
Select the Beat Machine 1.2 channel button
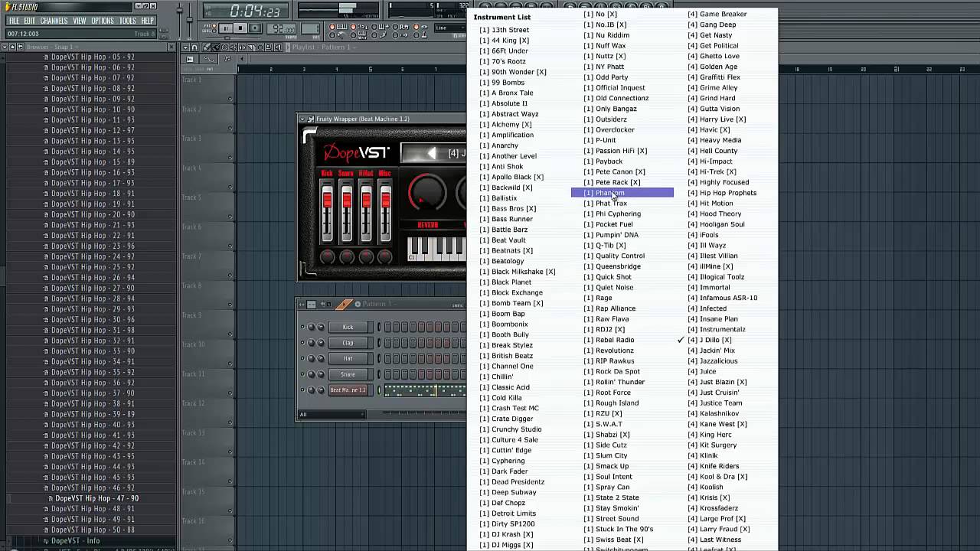click(x=348, y=390)
